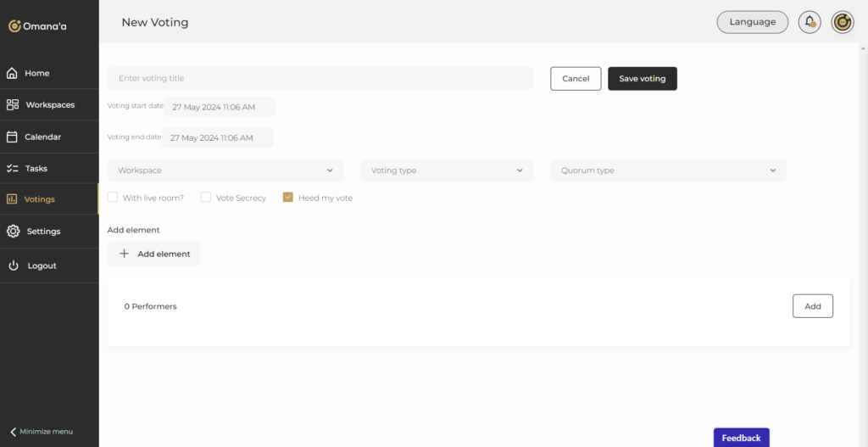Open Workspaces via its grid icon
868x447 pixels.
point(12,105)
